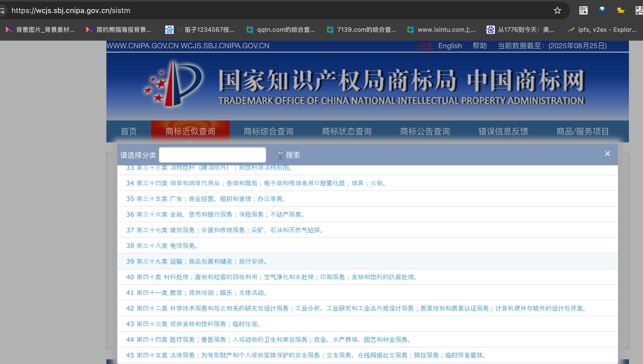Click the blue gem extension icon
Screen dimensions: 643x364
tap(602, 10)
